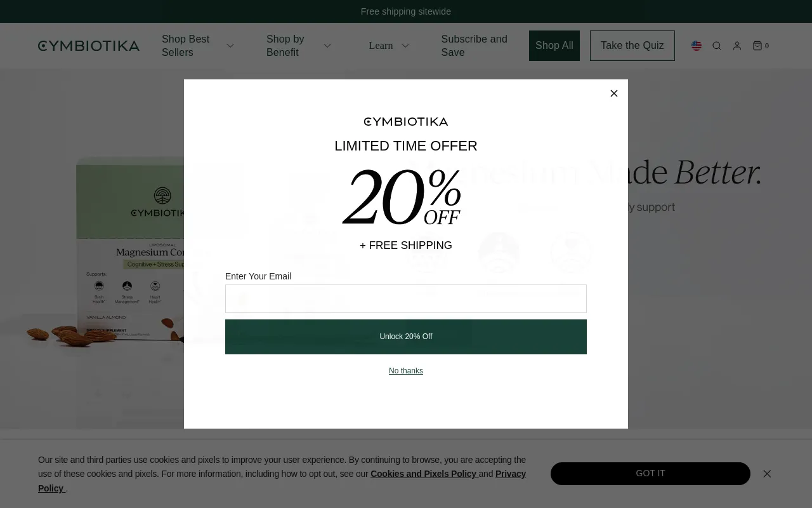Open Shop Best Sellers menu

coord(186,46)
